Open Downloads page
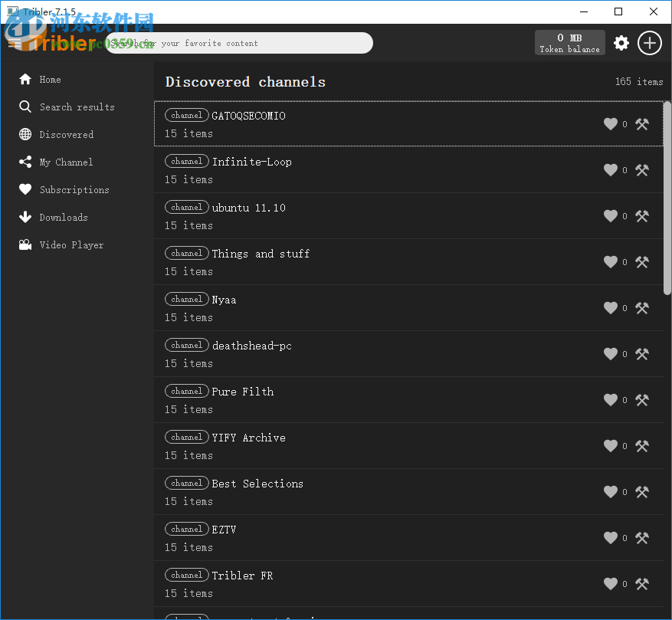 click(53, 218)
